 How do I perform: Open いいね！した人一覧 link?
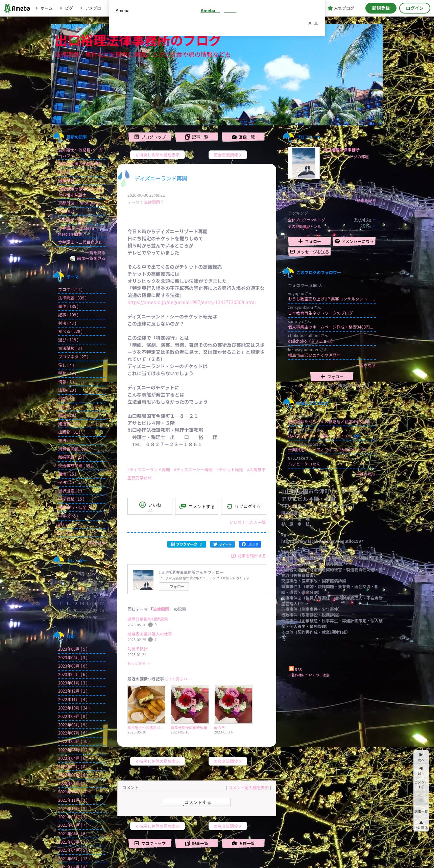[x=248, y=522]
